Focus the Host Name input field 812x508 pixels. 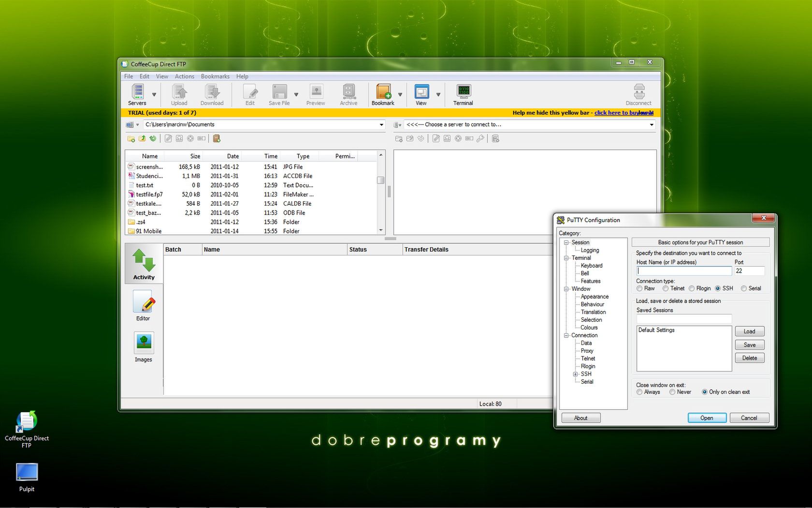tap(684, 271)
